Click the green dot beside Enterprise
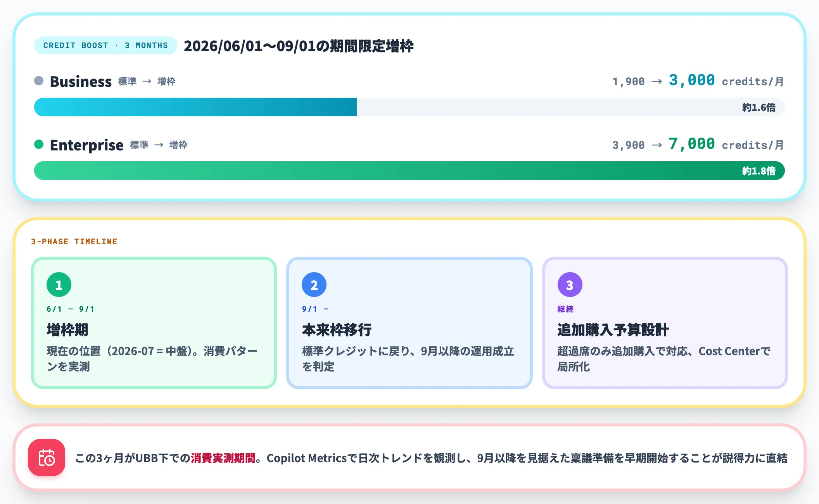This screenshot has width=819, height=504. tap(39, 144)
